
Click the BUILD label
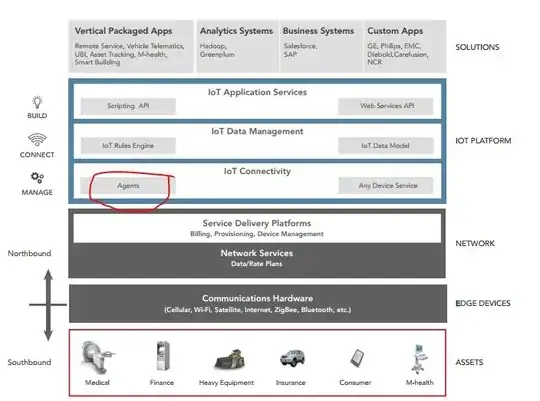coord(37,116)
